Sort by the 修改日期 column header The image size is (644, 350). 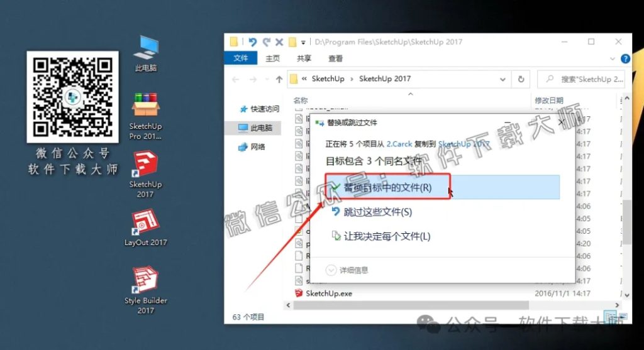coord(548,100)
